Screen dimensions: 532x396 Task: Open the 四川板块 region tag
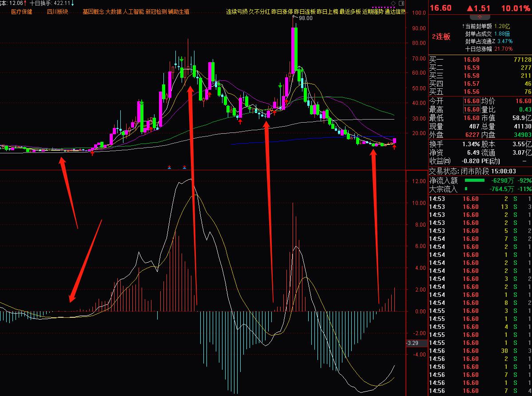(57, 12)
